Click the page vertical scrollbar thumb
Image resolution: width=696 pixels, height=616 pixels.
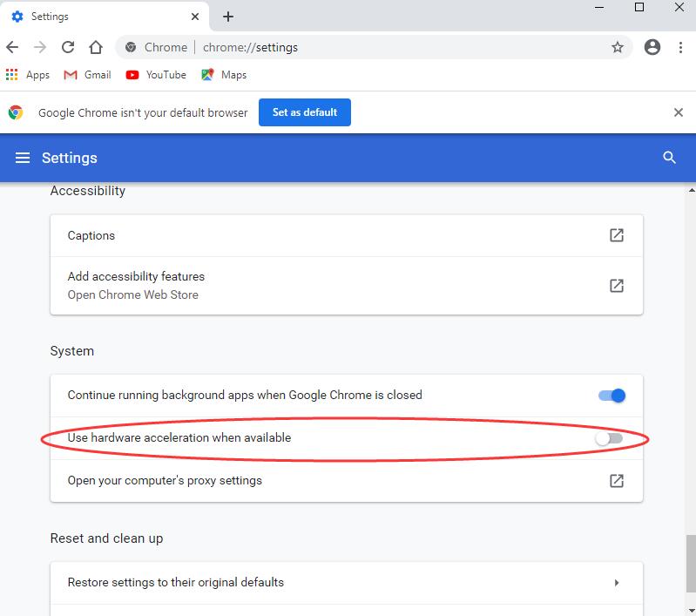(x=691, y=564)
